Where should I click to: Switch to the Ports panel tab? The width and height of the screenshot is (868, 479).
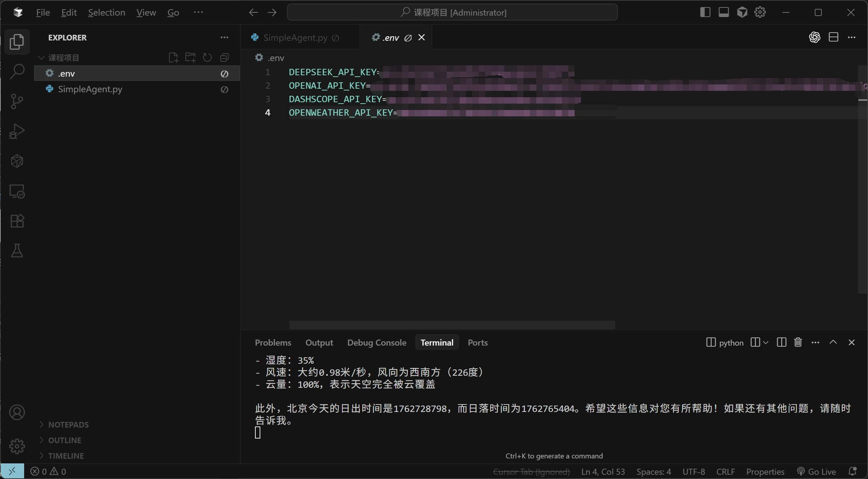click(x=478, y=343)
